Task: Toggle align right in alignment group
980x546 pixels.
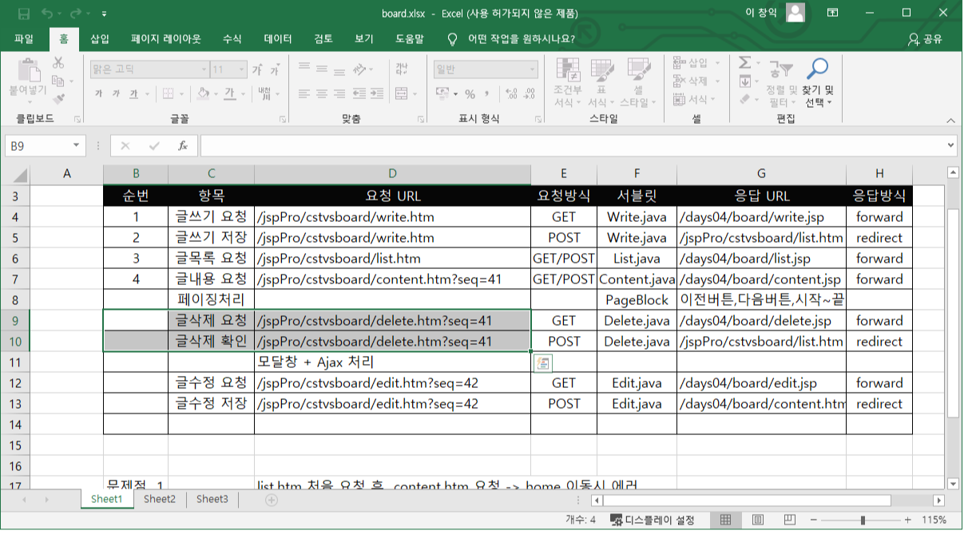Action: [x=339, y=93]
